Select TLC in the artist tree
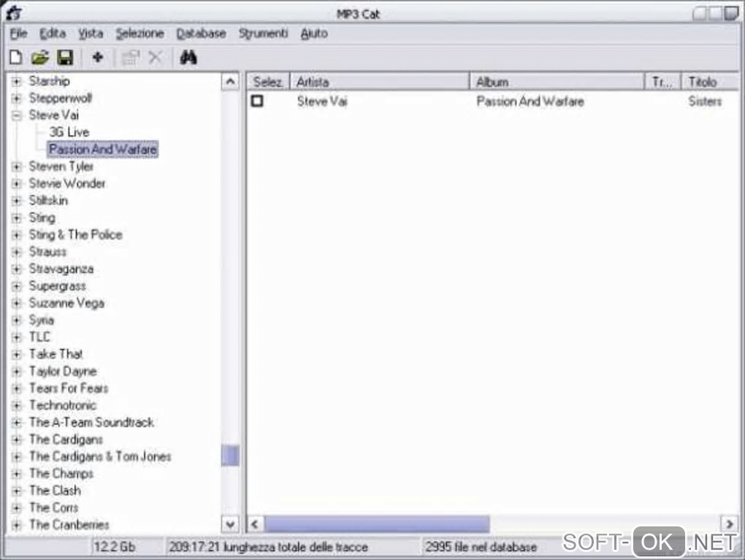This screenshot has width=745, height=560. pos(39,337)
